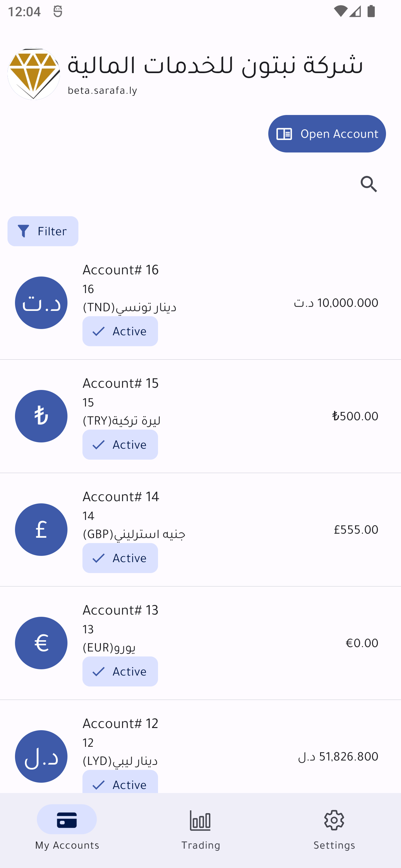Tap the search magnifier icon
The height and width of the screenshot is (868, 401).
point(369,184)
